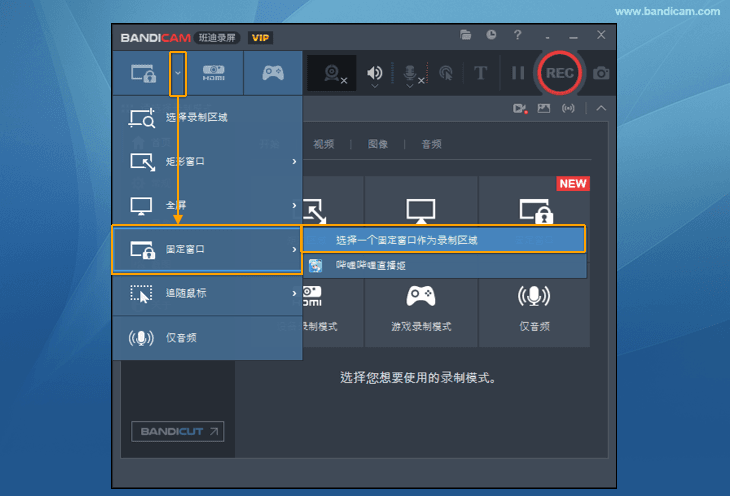This screenshot has height=496, width=730.
Task: Select 仅音频 microphone tile
Action: tap(534, 312)
